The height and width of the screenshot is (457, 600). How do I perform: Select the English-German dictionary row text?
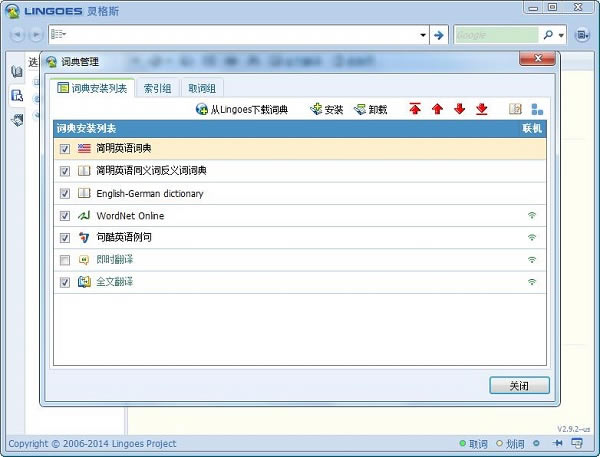[x=150, y=193]
